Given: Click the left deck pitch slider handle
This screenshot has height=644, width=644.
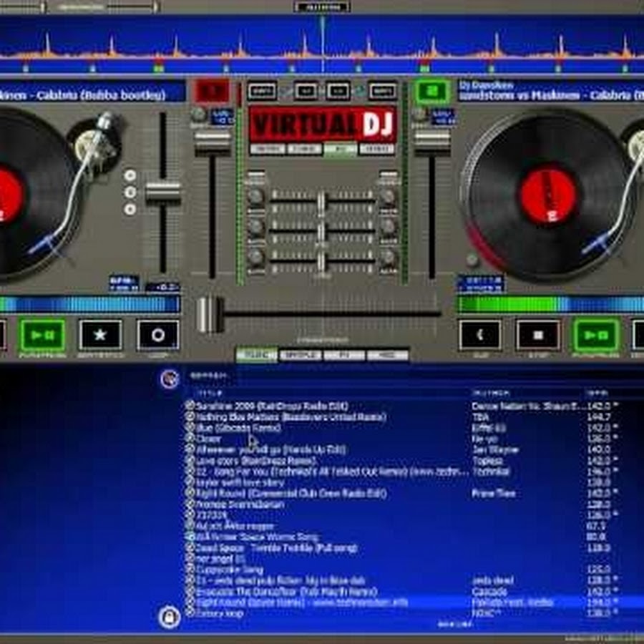Looking at the screenshot, I should (163, 192).
